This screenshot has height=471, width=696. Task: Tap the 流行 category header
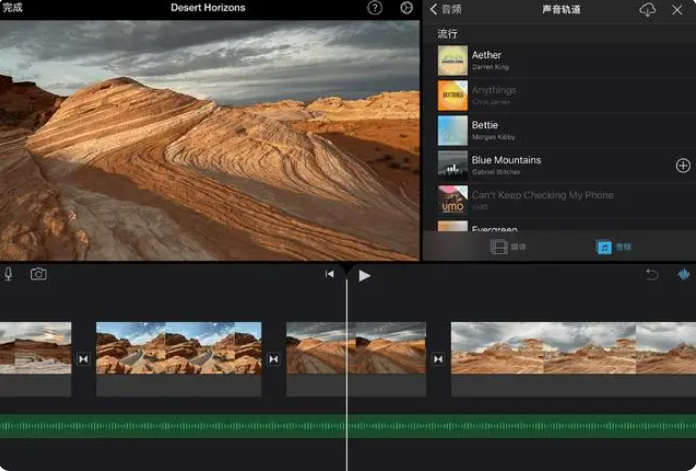pos(447,34)
